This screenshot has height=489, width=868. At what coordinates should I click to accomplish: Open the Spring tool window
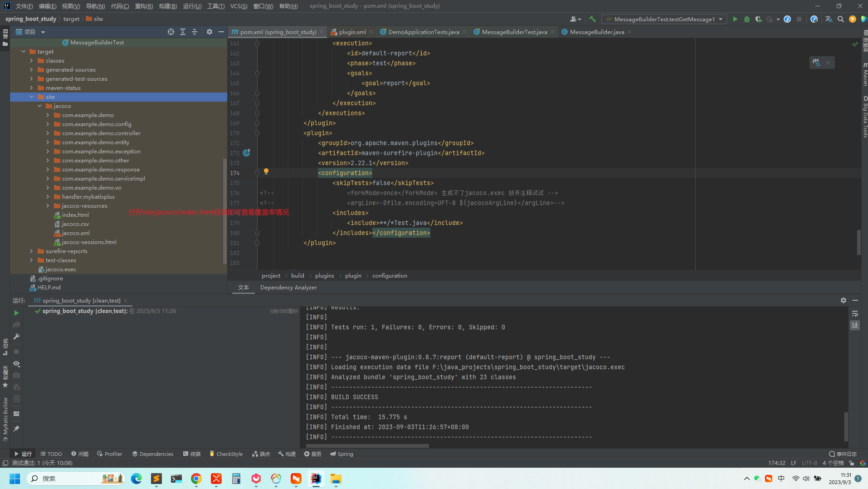click(341, 454)
